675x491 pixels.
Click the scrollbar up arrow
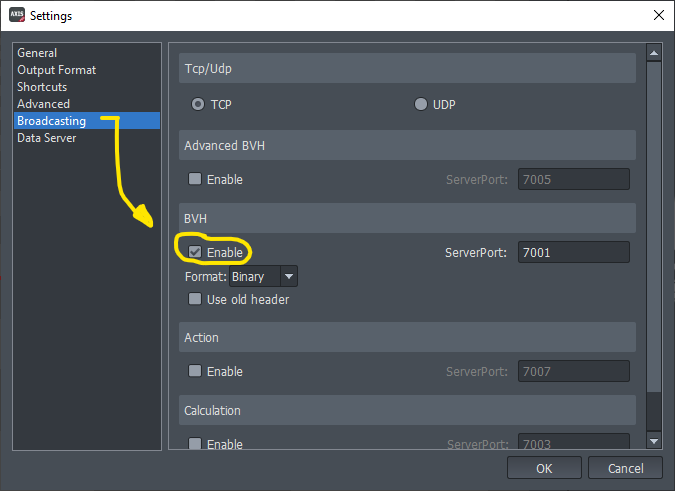click(654, 54)
